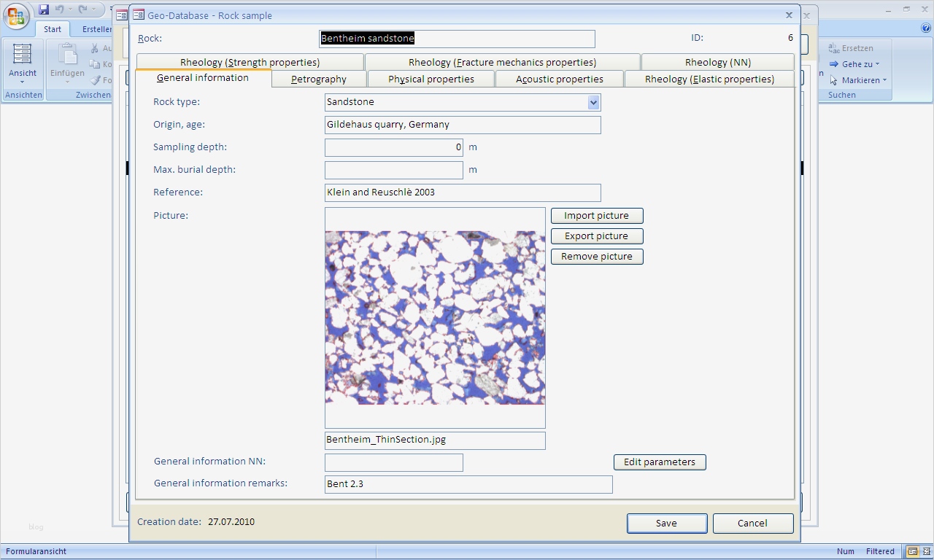Click the Reference field 'Klein and Reuschlè 2003'
The image size is (934, 560).
463,192
